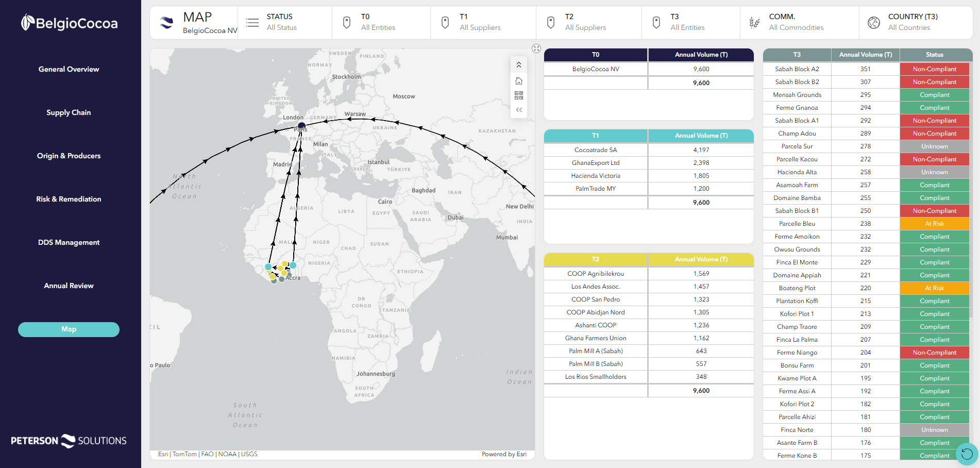Image resolution: width=980 pixels, height=468 pixels.
Task: Click the dark T0 marker near Paris
Action: (302, 126)
